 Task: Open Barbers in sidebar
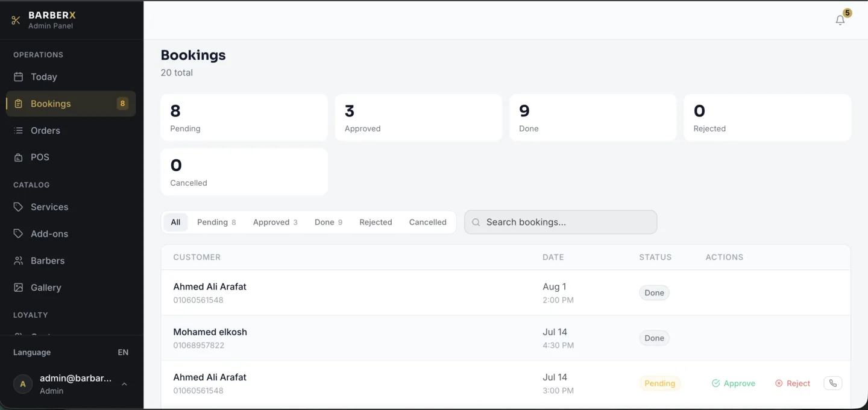point(71,260)
